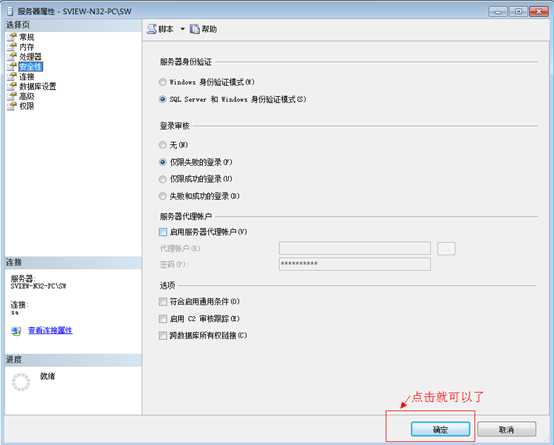Viewport: 554px width, 445px height.
Task: Tick 符合启用通用条件 checkbox
Action: click(x=163, y=301)
